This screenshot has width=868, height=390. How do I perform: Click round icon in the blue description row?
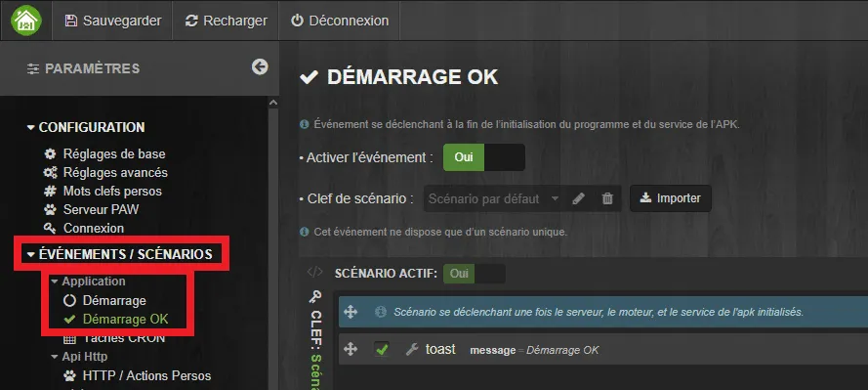(381, 312)
